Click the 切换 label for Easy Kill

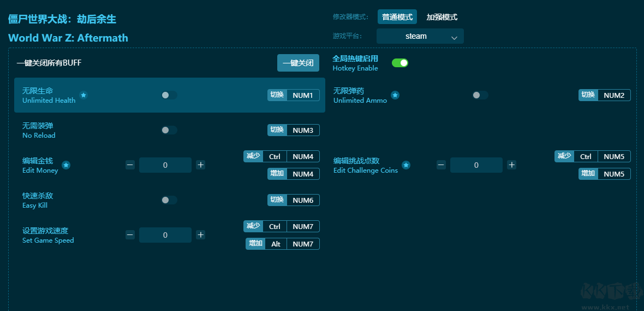coord(277,200)
